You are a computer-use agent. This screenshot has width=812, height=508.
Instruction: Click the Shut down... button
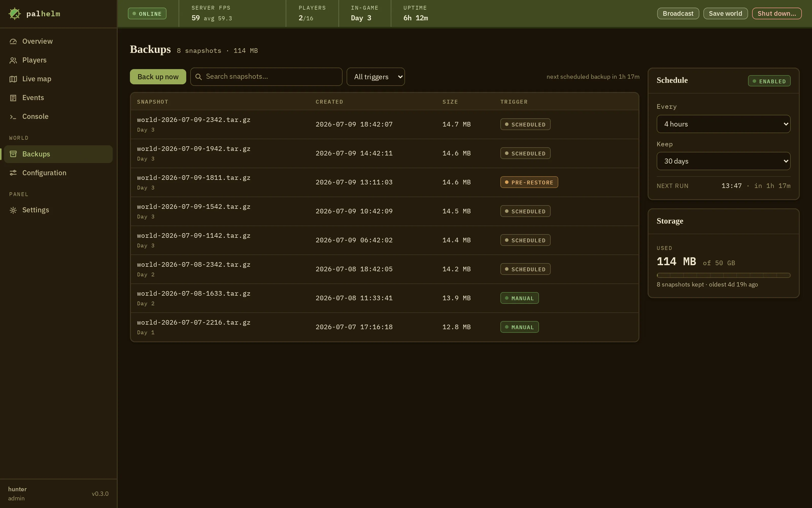777,13
